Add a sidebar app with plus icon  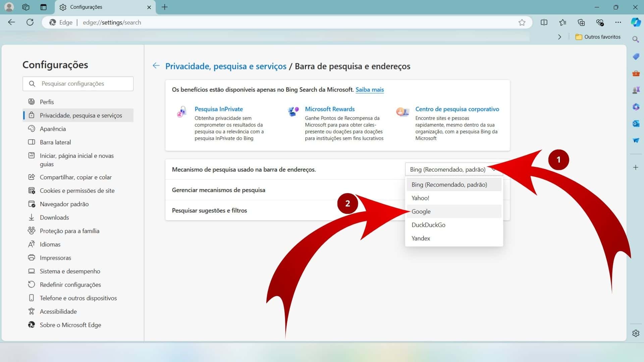tap(636, 167)
